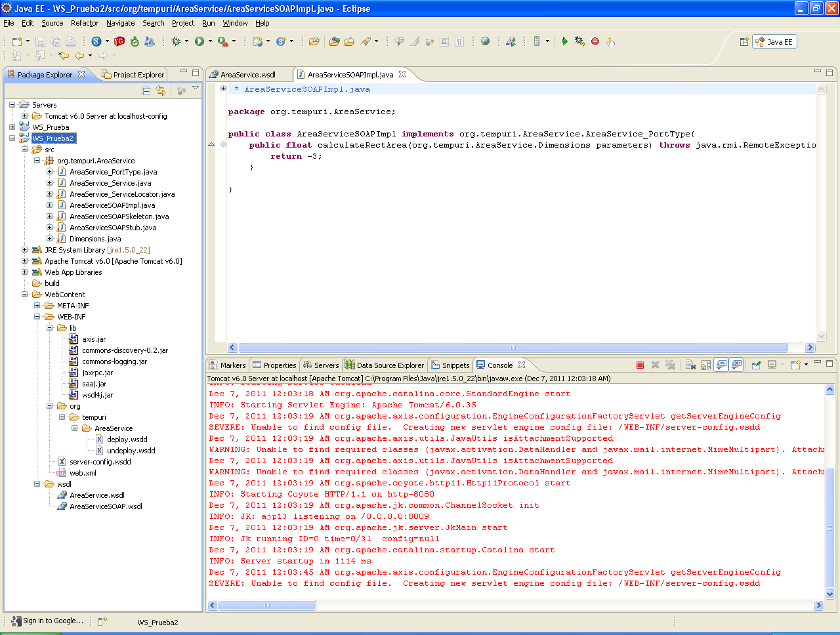
Task: Collapse the WS_Prueba2 project node
Action: point(12,138)
